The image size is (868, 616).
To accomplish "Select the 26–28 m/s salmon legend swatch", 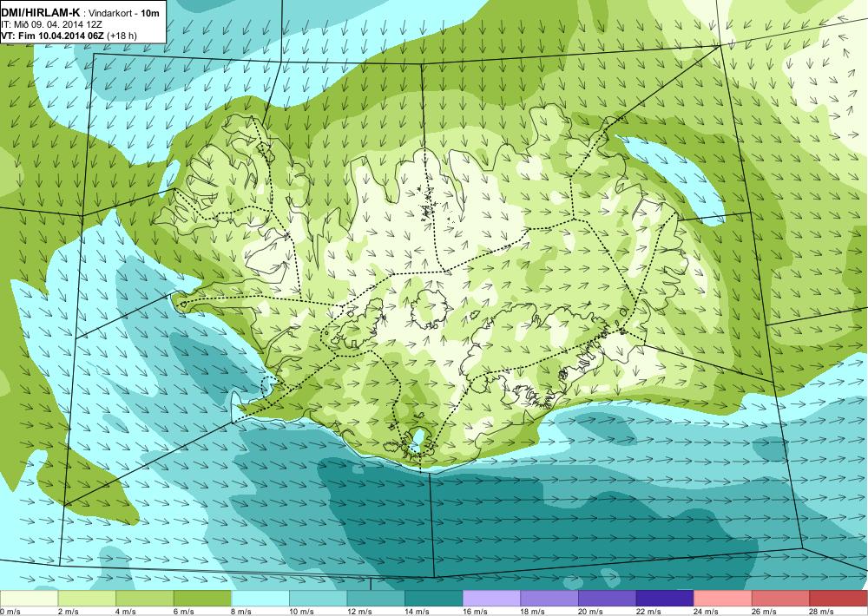I will coord(780,599).
